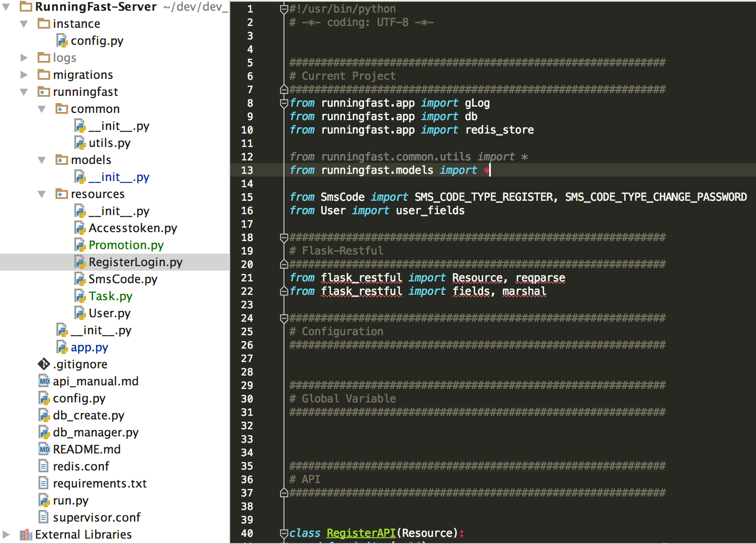Click the '# API' comment on line 36
This screenshot has height=544, width=756.
[305, 479]
